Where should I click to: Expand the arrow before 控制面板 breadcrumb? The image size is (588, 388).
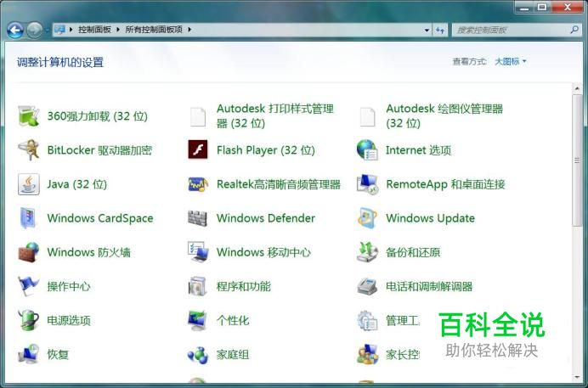[x=71, y=30]
